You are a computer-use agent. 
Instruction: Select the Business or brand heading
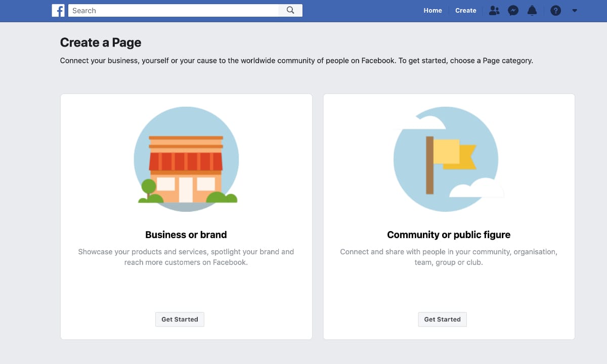186,235
